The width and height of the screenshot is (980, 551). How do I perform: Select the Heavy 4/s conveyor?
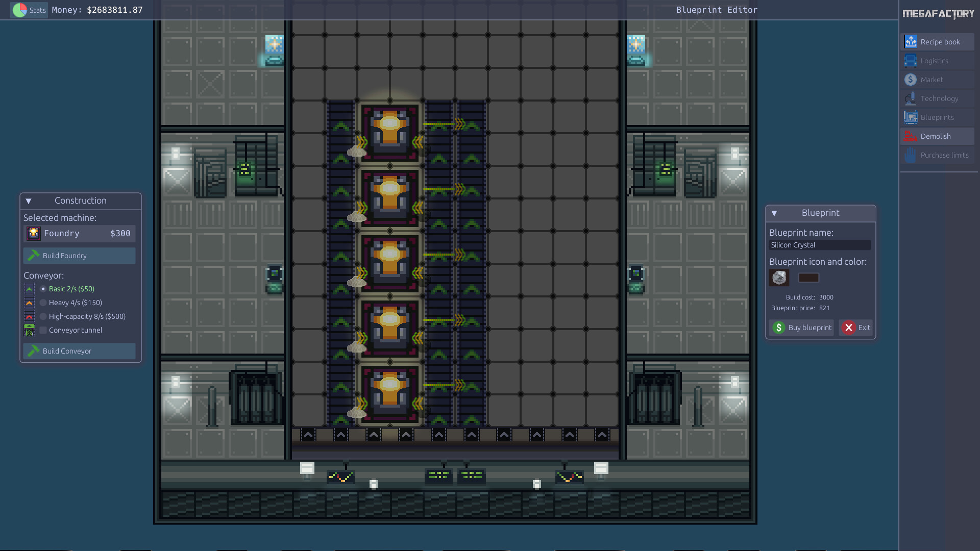[43, 302]
